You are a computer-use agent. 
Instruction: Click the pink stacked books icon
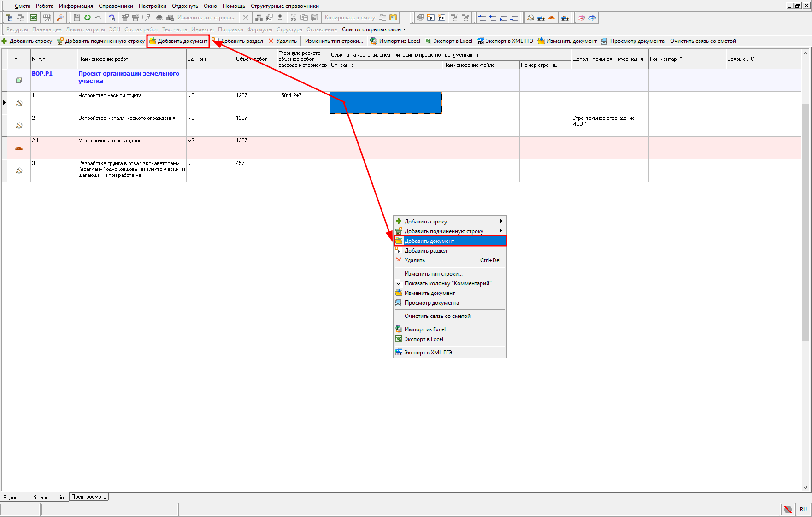pos(582,18)
